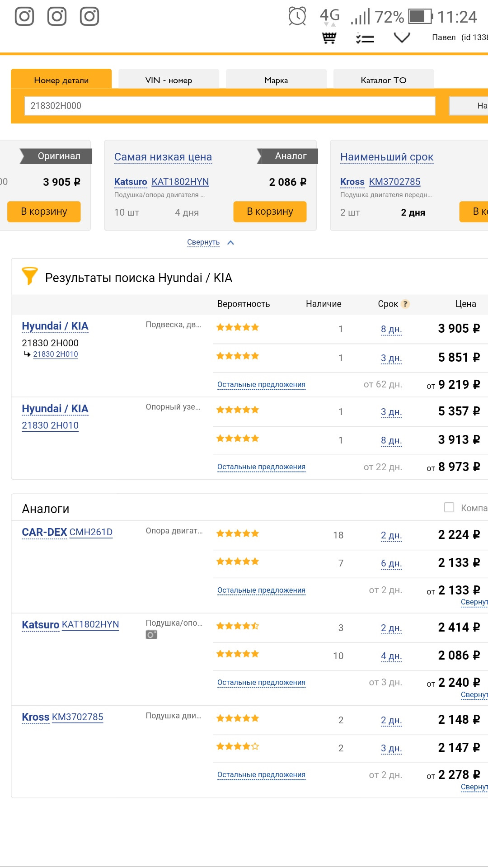Add the Katsuro analog to cart
The image size is (488, 868).
coord(270,212)
